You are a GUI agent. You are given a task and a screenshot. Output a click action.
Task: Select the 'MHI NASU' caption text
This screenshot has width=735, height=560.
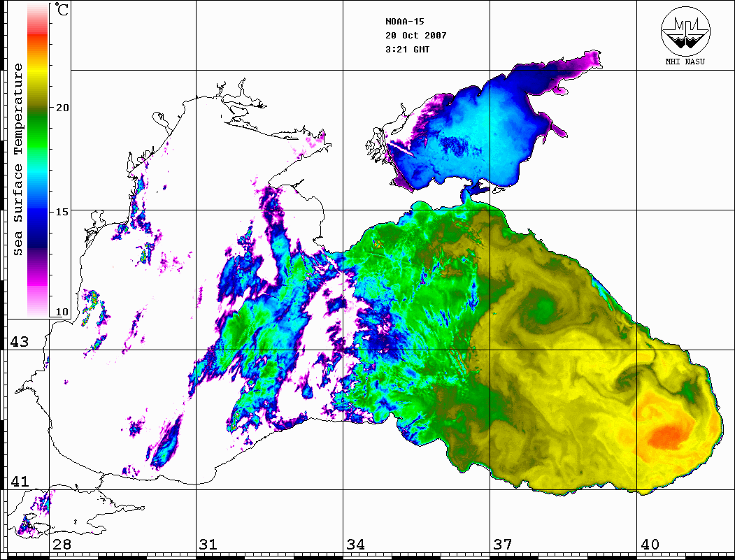pyautogui.click(x=685, y=62)
